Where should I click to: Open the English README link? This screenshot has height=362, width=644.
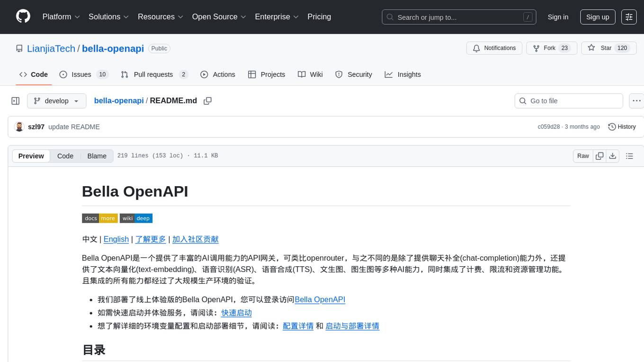coord(116,239)
